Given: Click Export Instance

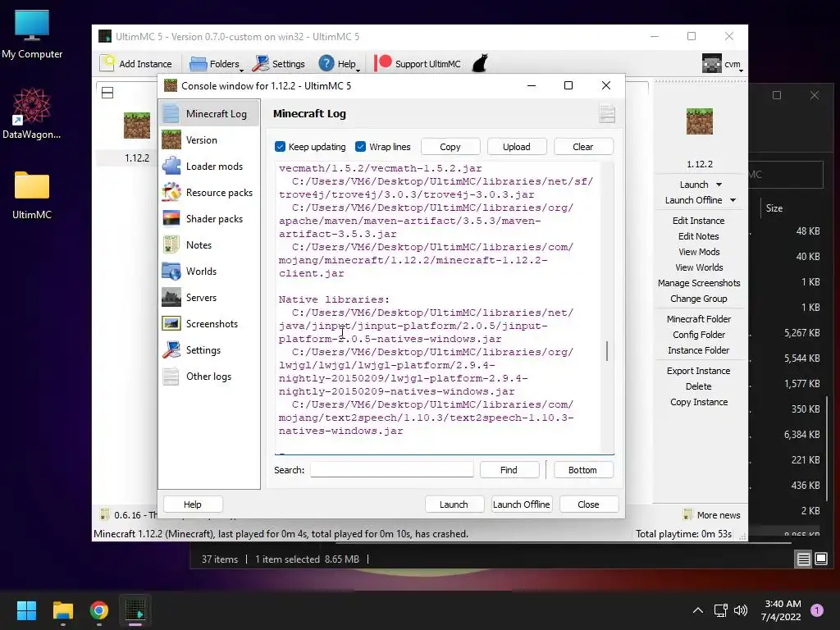Looking at the screenshot, I should pyautogui.click(x=699, y=371).
